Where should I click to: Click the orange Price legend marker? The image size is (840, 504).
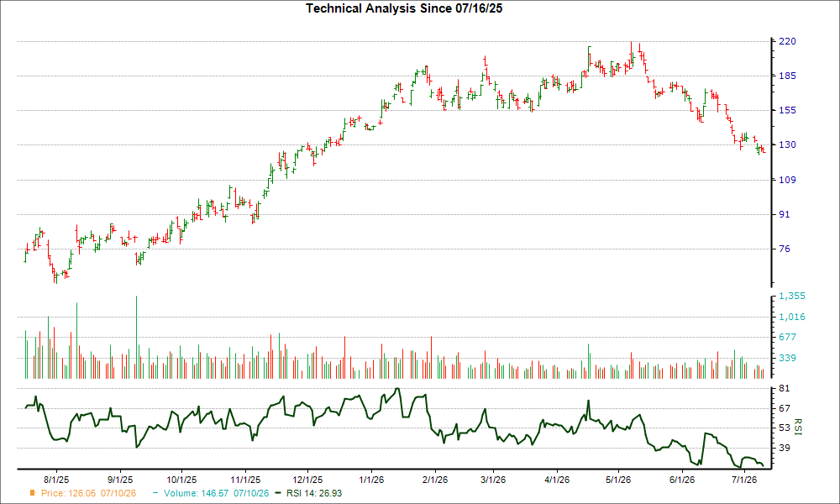pos(32,493)
